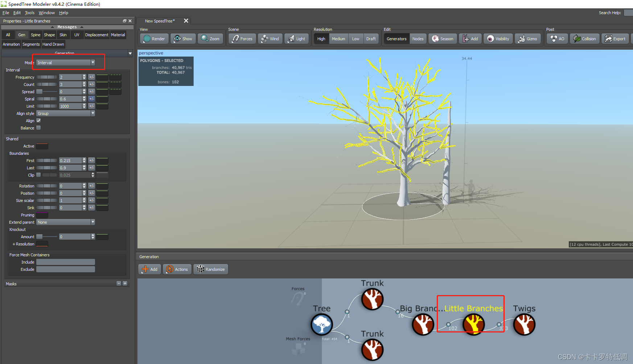The width and height of the screenshot is (633, 364).
Task: Open the Forces scene tool
Action: click(242, 39)
